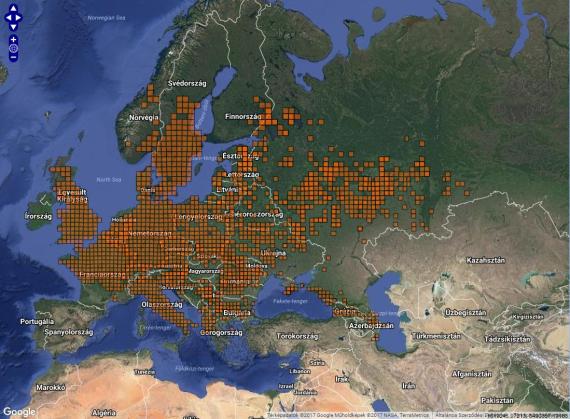570x419 pixels.
Task: Pan the map north with up arrow
Action: pyautogui.click(x=13, y=8)
